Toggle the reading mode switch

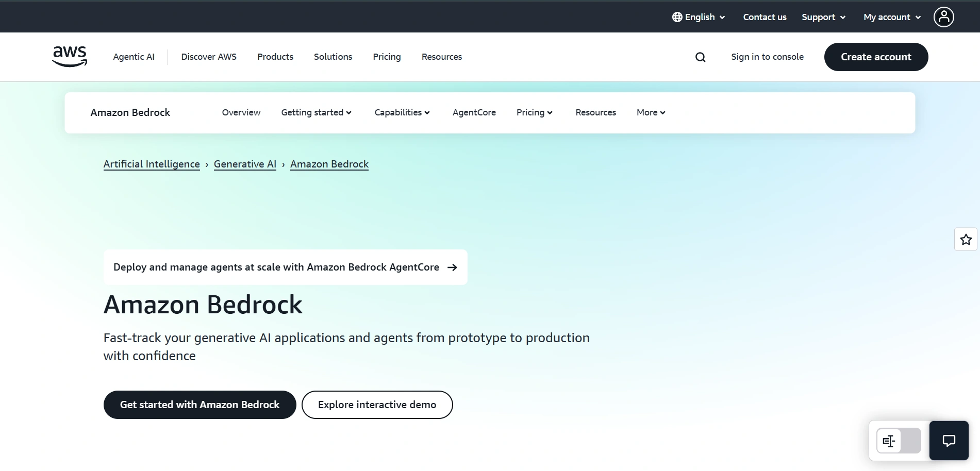coord(899,441)
